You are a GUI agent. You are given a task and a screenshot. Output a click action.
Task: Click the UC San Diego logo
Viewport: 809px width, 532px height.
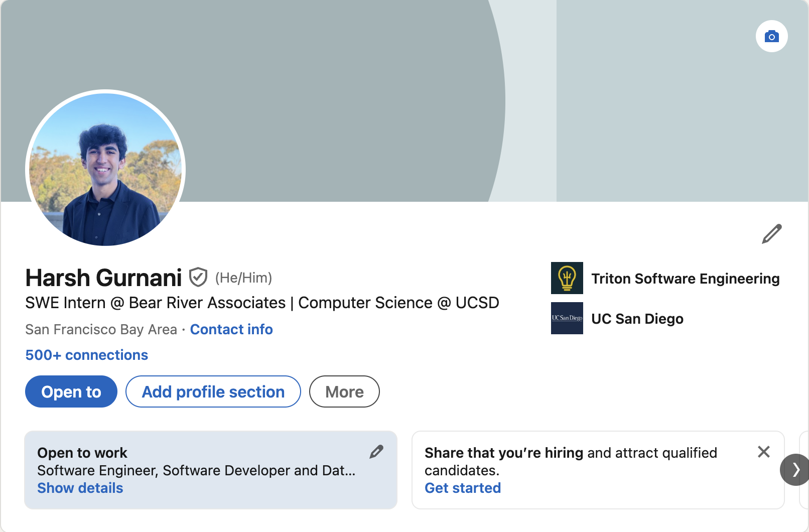coord(567,318)
